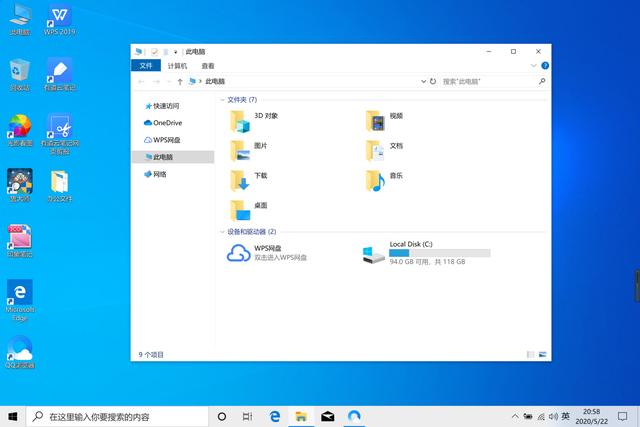This screenshot has width=640, height=427.
Task: Click the 此电脑 address bar breadcrumb
Action: tap(215, 81)
